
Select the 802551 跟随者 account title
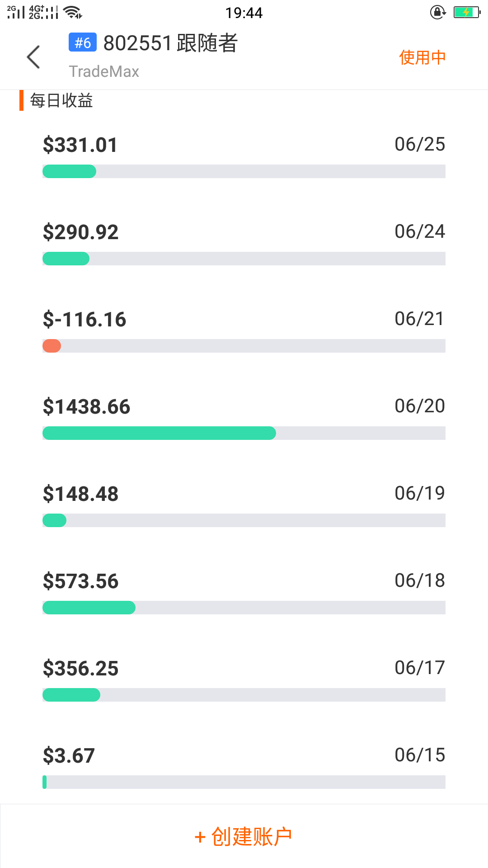[x=170, y=43]
